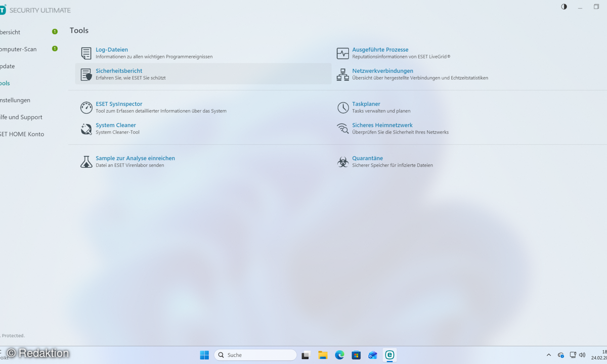Screen dimensions: 607x364
Task: Click the Ausgeführte Prozesse monitor icon
Action: point(343,53)
